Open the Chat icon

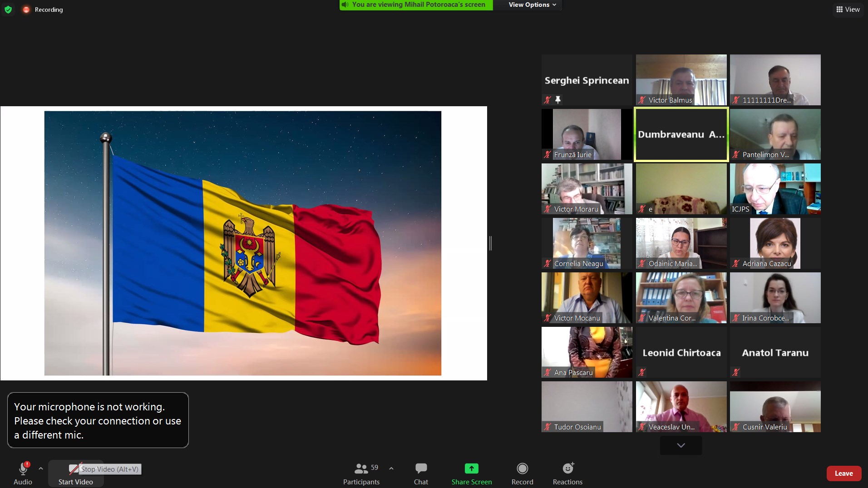(421, 468)
